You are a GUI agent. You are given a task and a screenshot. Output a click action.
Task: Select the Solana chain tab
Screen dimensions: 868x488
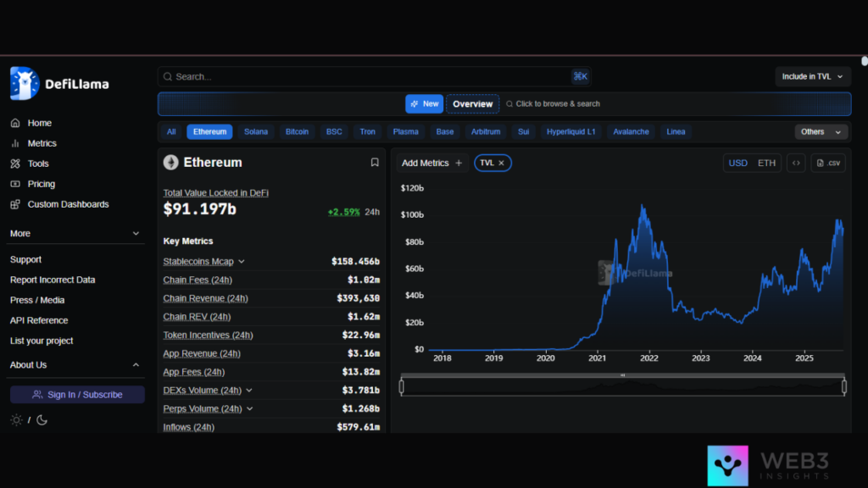pyautogui.click(x=256, y=131)
